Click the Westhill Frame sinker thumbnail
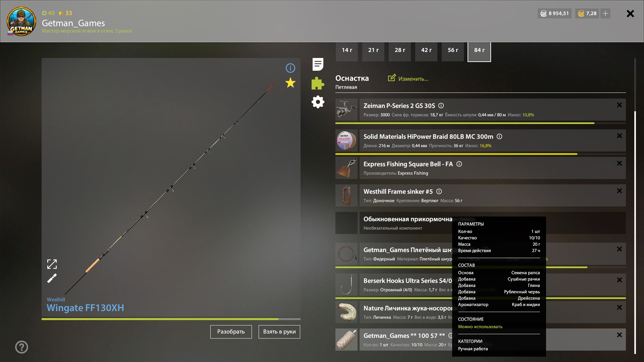 (346, 195)
